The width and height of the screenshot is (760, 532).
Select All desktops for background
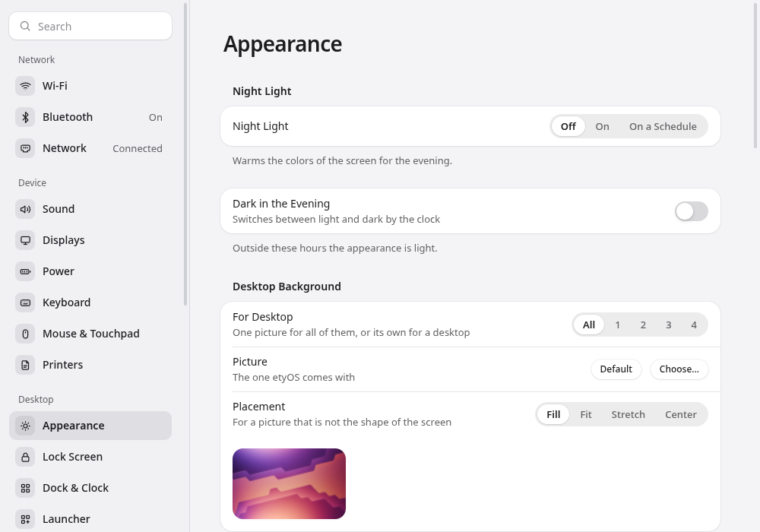pyautogui.click(x=588, y=325)
